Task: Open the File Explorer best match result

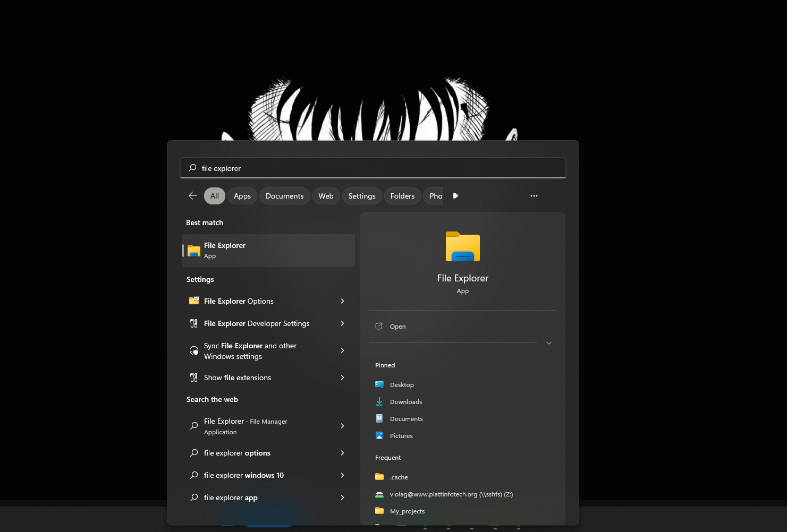Action: [268, 251]
